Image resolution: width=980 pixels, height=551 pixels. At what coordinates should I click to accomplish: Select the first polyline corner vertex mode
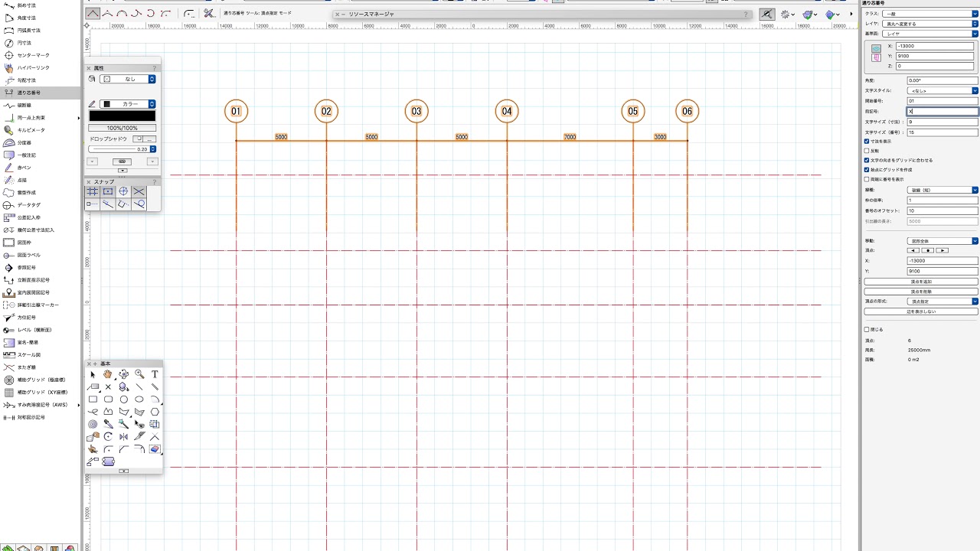93,13
